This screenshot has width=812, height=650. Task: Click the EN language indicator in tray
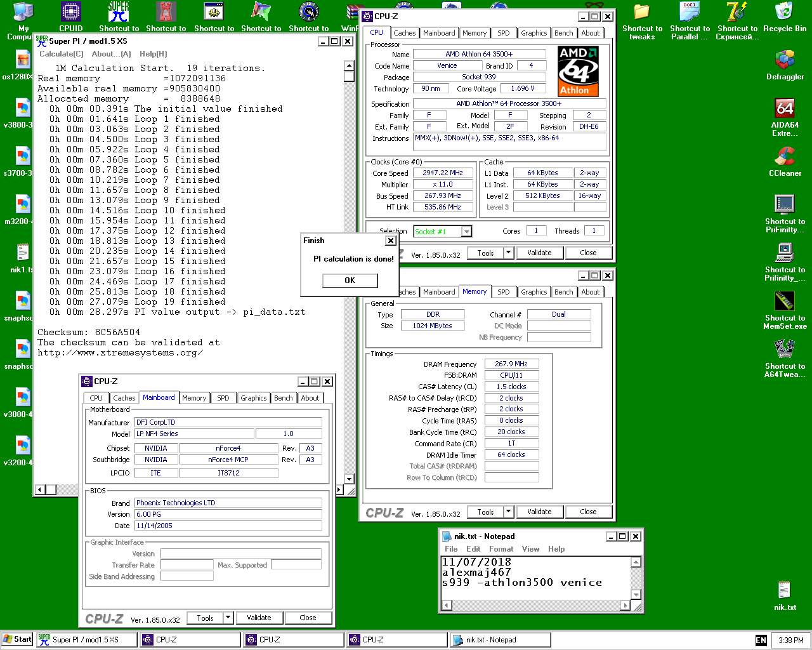[x=761, y=640]
